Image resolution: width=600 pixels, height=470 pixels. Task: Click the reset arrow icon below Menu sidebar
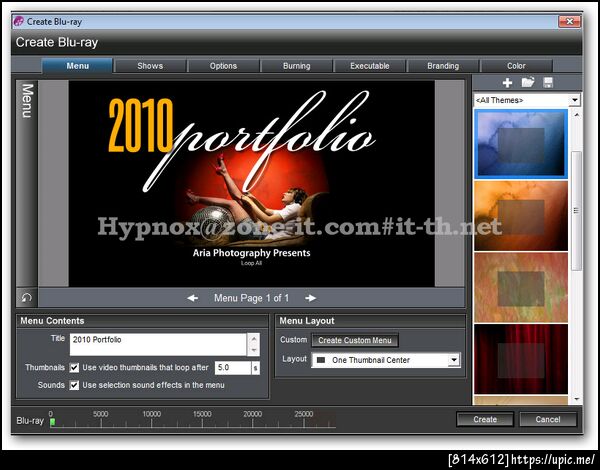coord(26,298)
